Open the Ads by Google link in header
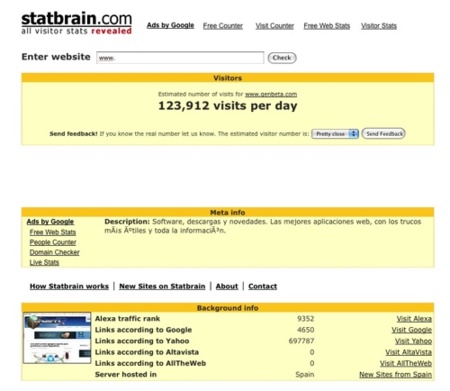 click(x=170, y=25)
